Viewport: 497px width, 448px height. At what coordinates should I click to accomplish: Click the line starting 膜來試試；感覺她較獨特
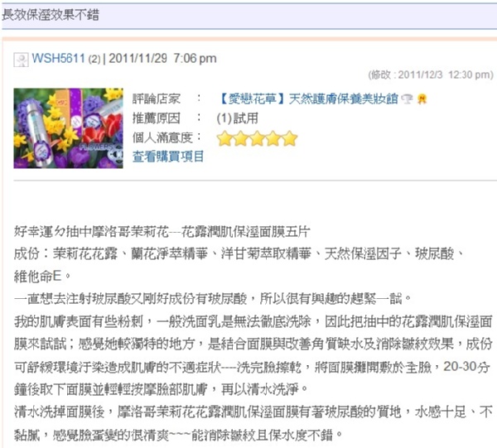point(253,344)
